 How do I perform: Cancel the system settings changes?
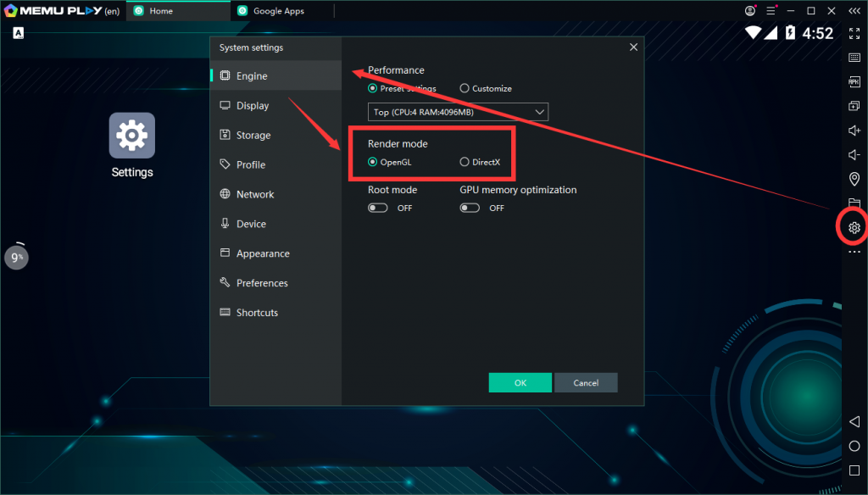tap(586, 382)
